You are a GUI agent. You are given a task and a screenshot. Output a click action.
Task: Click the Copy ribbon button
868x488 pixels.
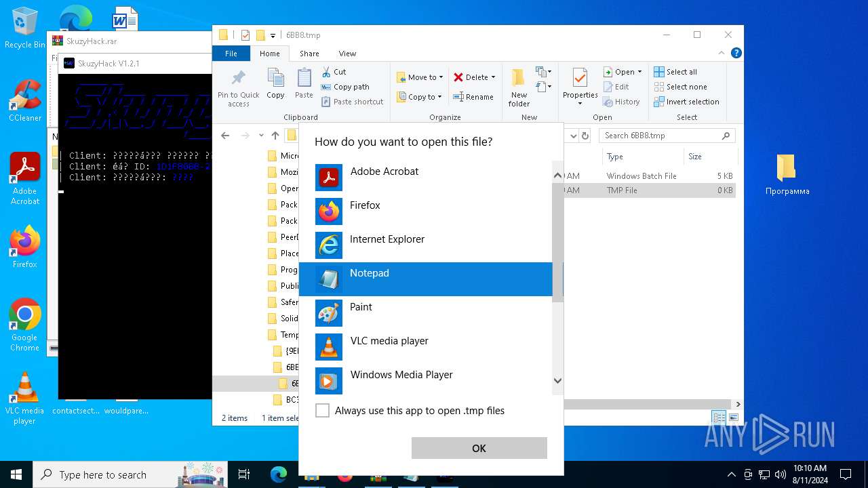point(275,84)
